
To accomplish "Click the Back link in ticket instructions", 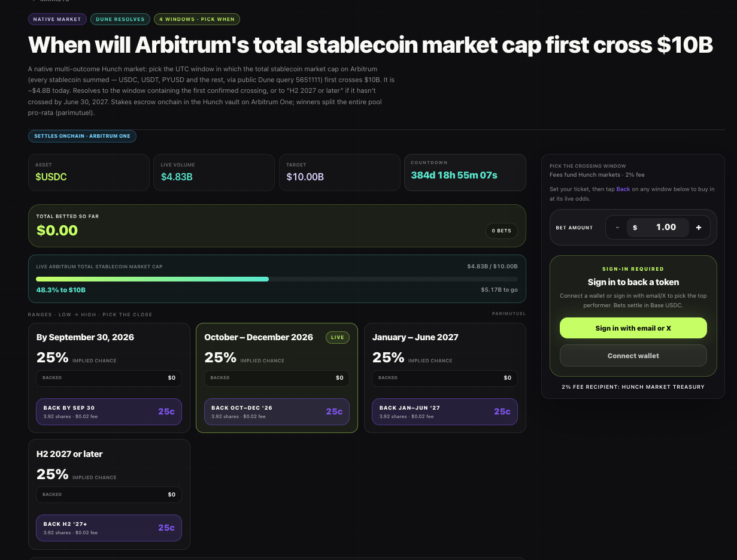I will tap(623, 189).
